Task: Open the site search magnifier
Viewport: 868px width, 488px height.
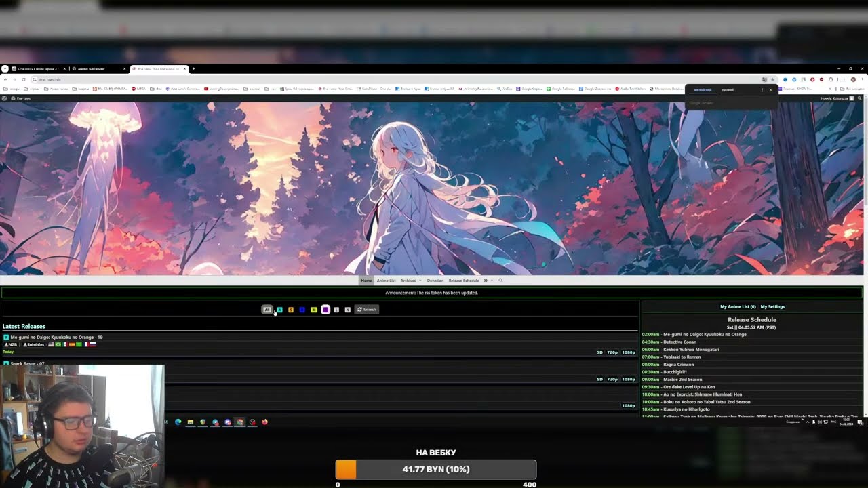Action: tap(500, 281)
